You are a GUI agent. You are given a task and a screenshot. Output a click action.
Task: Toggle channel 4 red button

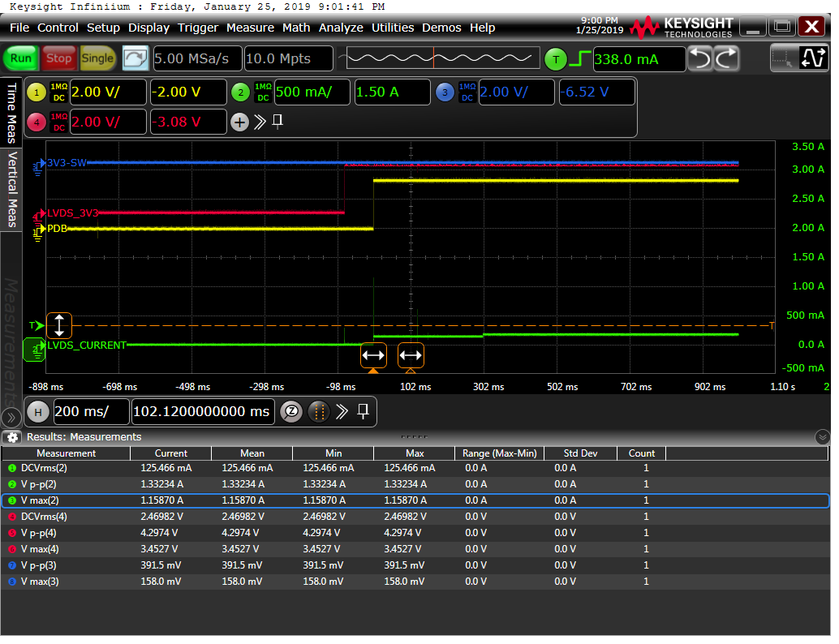[37, 122]
